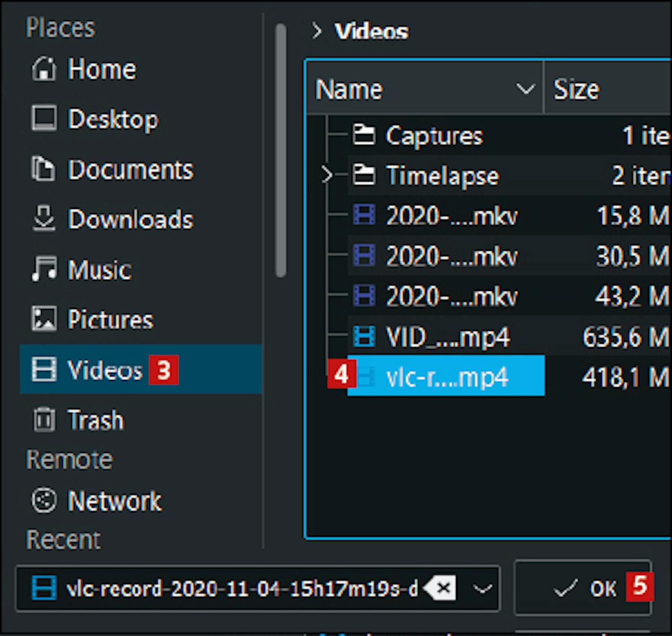
Task: Select the VID_....mp4 file
Action: click(x=447, y=337)
